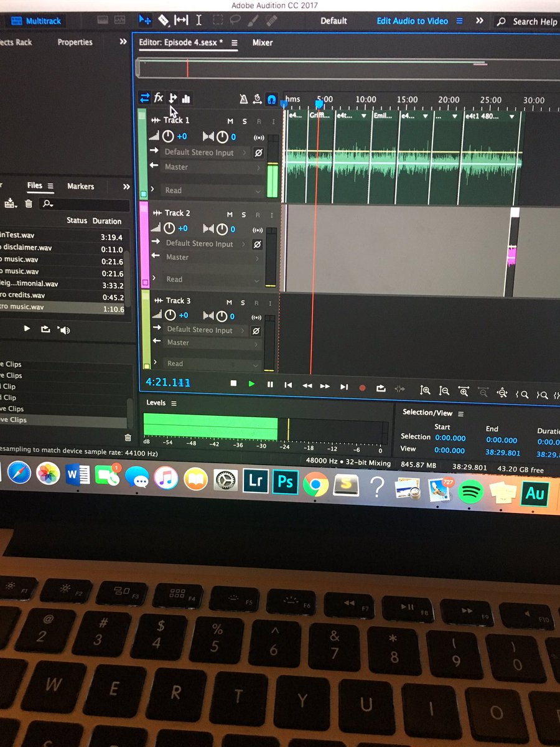Show the track sends controls
560x747 pixels.
(x=173, y=98)
